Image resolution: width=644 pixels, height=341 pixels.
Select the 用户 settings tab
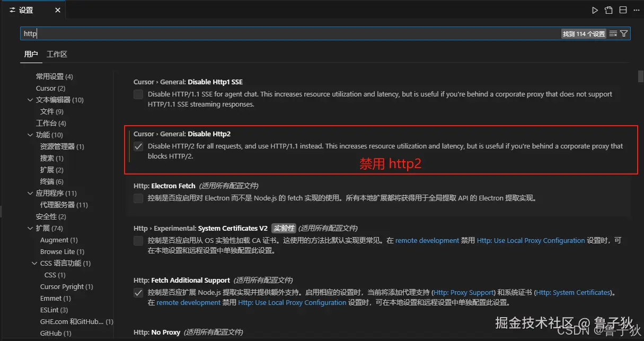pos(31,54)
